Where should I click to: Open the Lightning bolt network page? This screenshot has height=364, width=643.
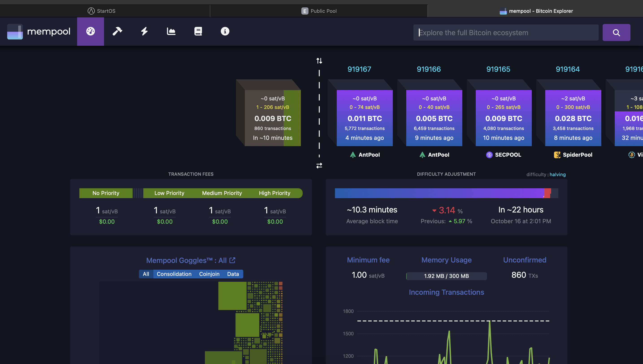tap(144, 32)
